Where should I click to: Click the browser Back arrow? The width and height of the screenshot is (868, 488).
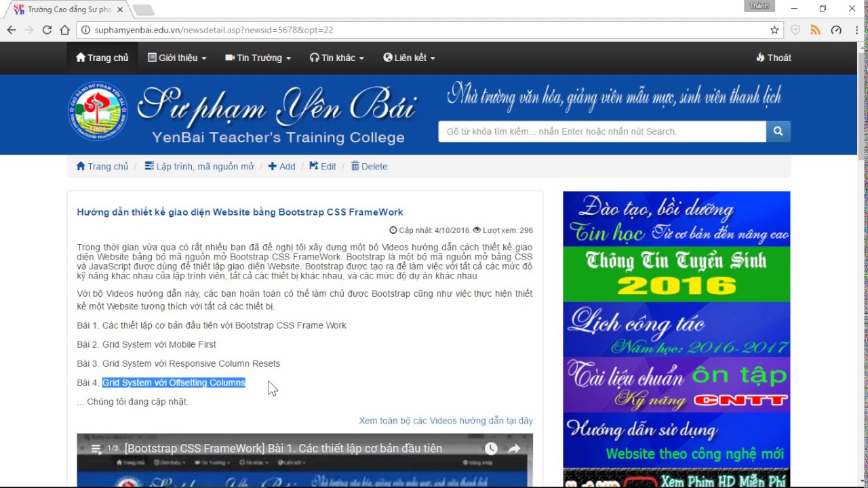point(12,30)
